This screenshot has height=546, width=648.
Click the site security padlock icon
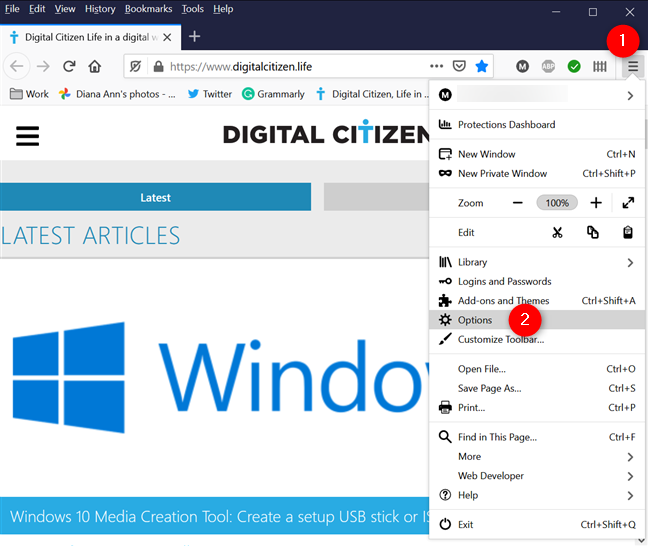pyautogui.click(x=158, y=67)
